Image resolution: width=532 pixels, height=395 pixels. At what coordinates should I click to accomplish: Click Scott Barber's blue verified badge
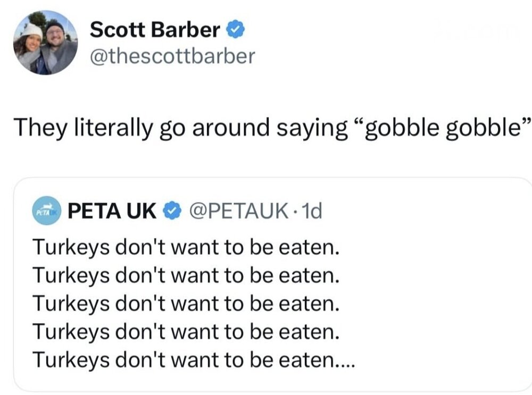[x=236, y=30]
